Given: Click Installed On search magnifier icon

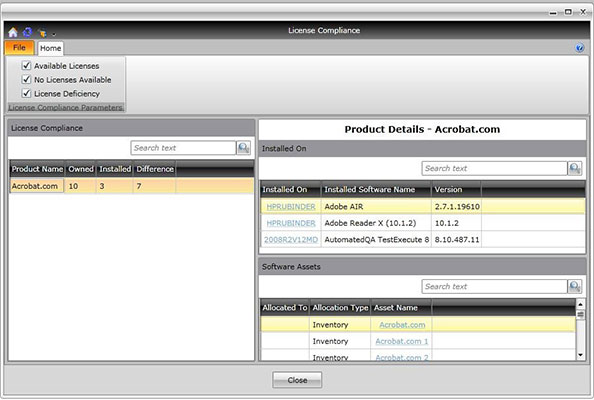Looking at the screenshot, I should tap(574, 168).
